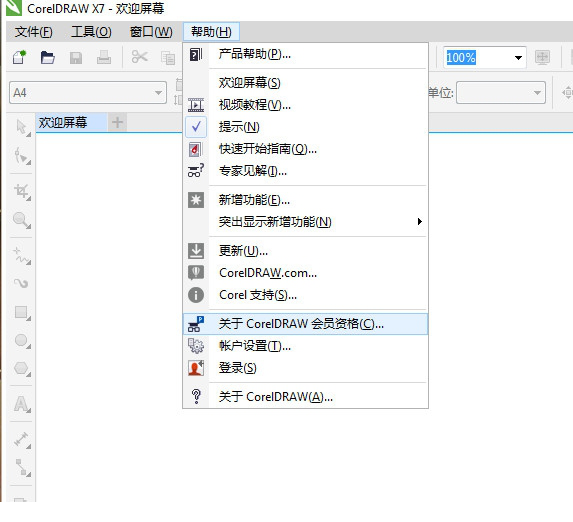Select the Pick arrow tool
573x522 pixels.
22,127
